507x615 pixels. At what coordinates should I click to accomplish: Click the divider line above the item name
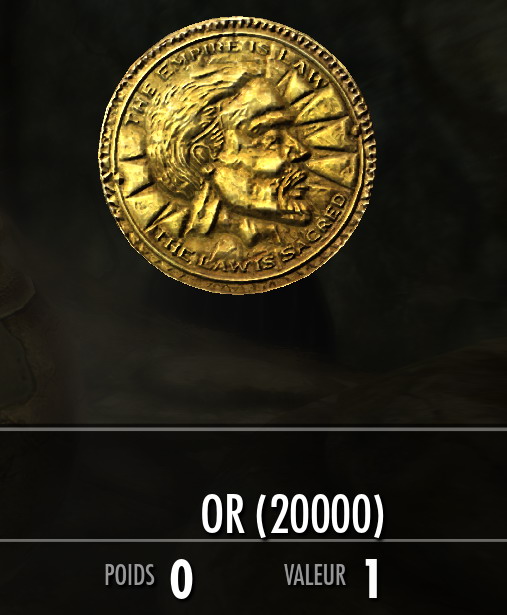(x=253, y=429)
